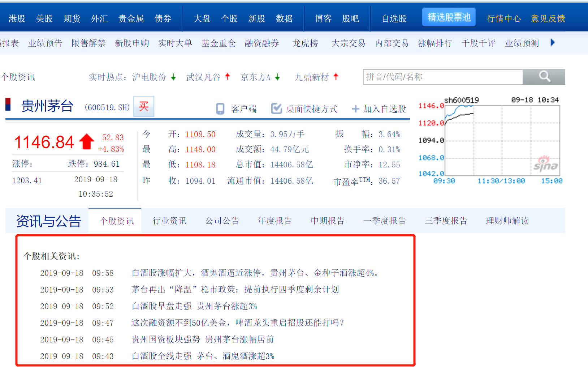588x367 pixels.
Task: Select 内部交易 in the sub-navigation
Action: tap(392, 43)
